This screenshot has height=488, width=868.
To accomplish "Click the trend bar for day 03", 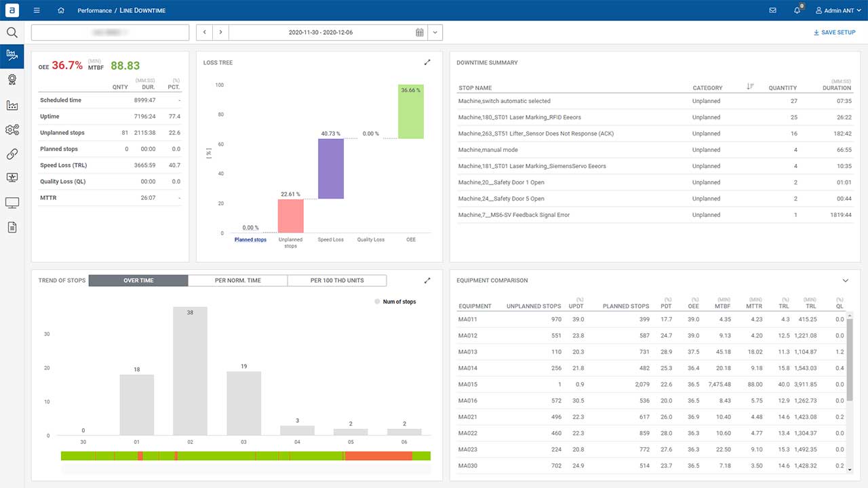I will (x=243, y=403).
